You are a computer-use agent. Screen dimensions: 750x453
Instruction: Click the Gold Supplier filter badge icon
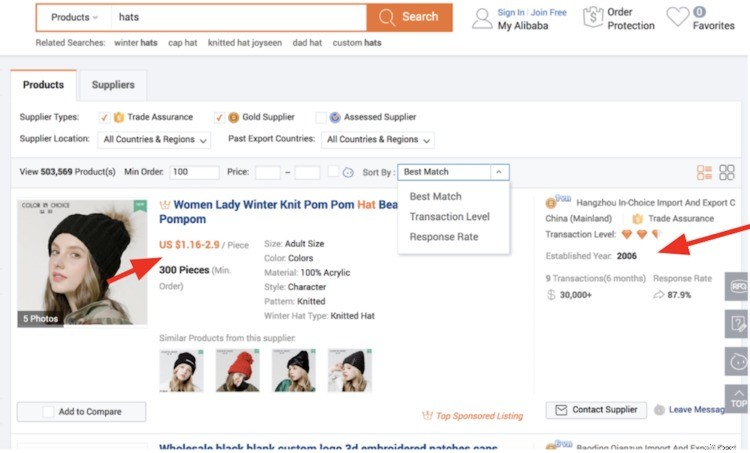(x=233, y=117)
